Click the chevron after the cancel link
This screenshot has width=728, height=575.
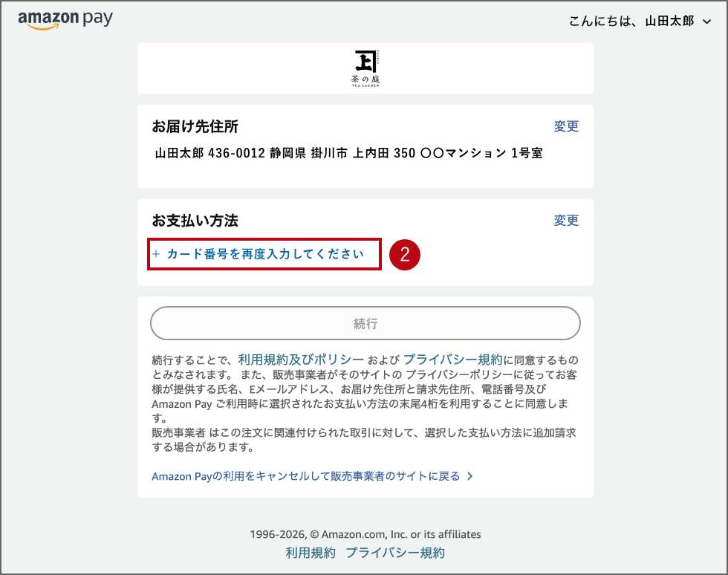469,476
